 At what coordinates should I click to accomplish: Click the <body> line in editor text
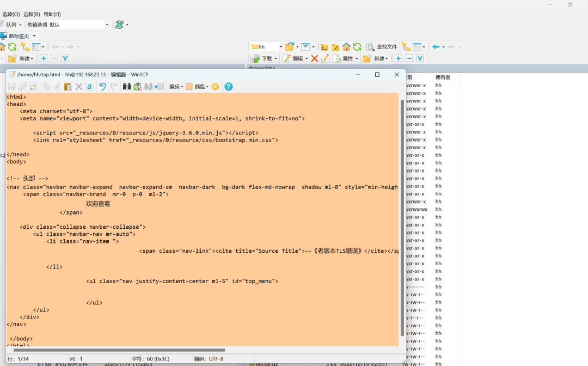[x=16, y=162]
